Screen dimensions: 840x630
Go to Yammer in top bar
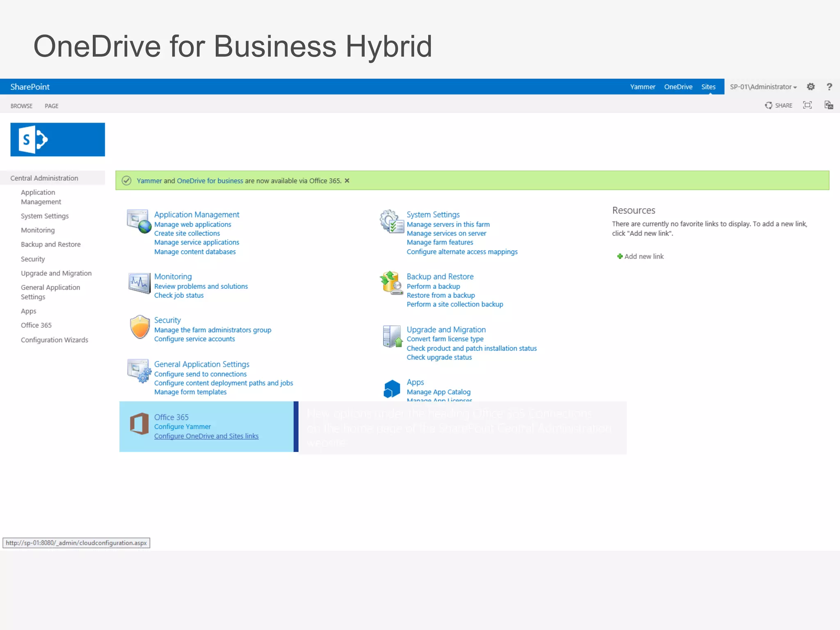642,87
